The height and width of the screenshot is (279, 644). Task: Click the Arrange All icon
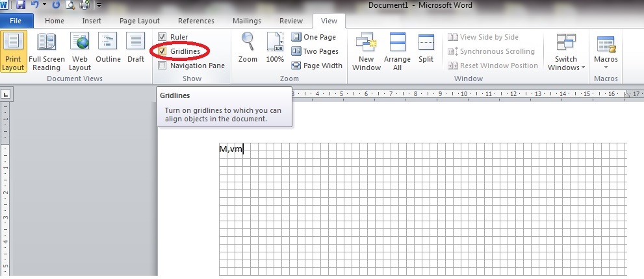coord(397,51)
